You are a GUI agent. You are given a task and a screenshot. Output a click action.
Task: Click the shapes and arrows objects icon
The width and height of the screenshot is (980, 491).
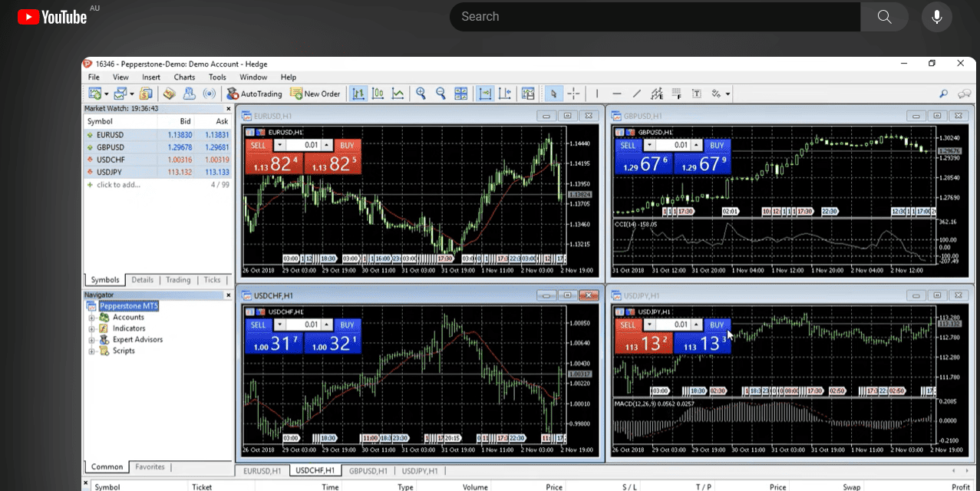pos(715,94)
